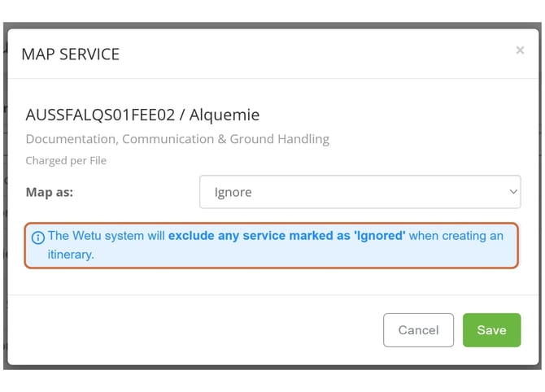Click the dimmed backdrop left of the dialog
The height and width of the screenshot is (392, 545).
tap(5, 203)
